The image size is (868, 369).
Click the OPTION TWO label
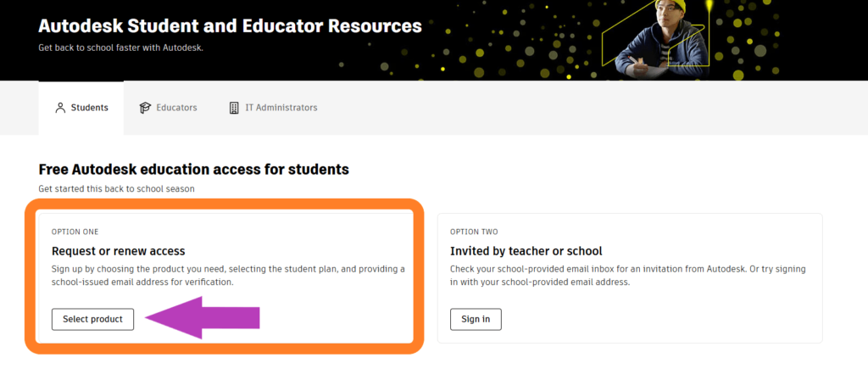[x=474, y=232]
